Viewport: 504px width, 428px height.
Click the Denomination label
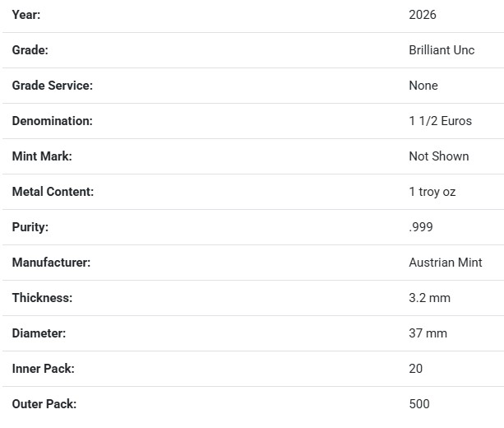[x=53, y=121]
